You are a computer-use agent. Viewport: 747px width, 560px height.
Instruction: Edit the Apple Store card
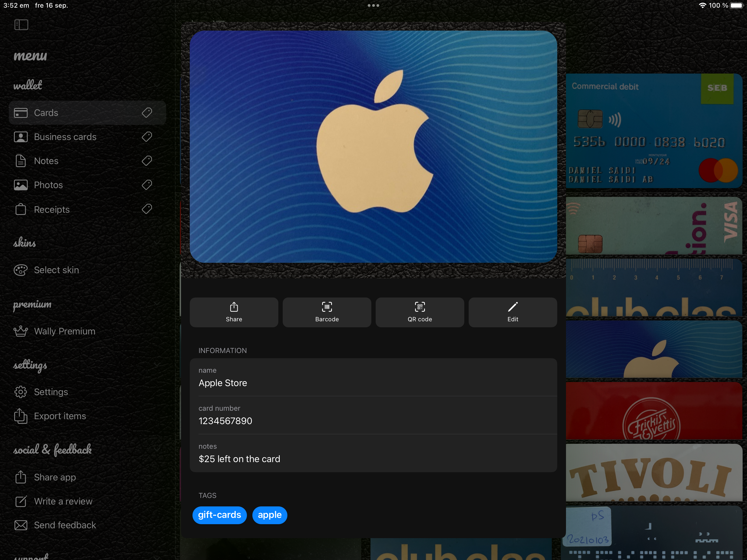coord(513,313)
